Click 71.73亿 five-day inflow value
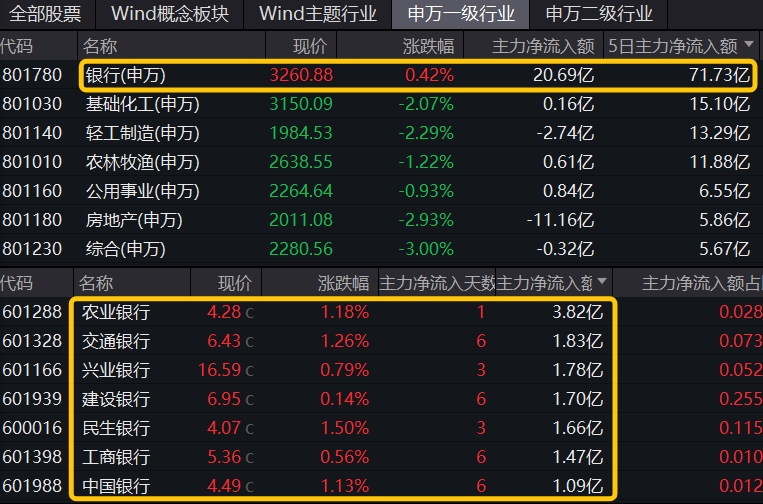Image resolution: width=763 pixels, height=504 pixels. 719,75
